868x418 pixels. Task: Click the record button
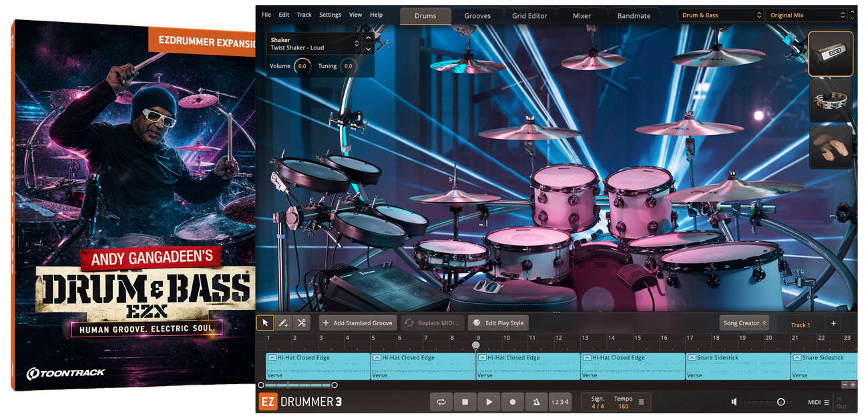coord(513,402)
